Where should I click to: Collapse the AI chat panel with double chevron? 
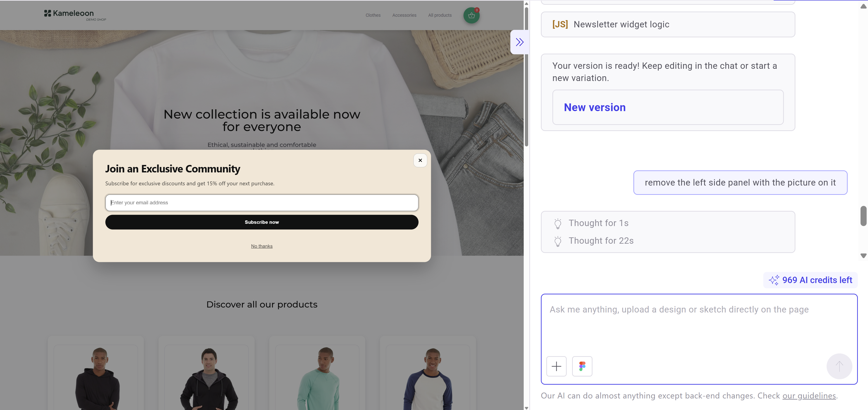click(519, 42)
